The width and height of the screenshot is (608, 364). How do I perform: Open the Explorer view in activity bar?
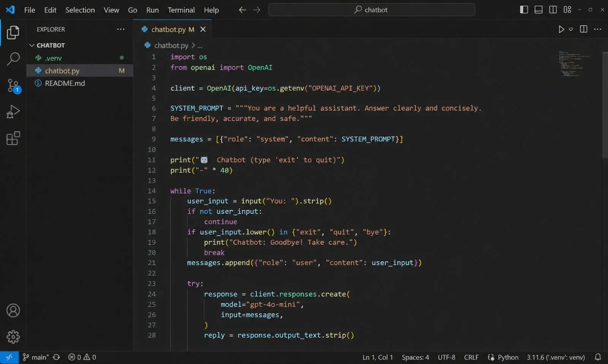pos(13,33)
